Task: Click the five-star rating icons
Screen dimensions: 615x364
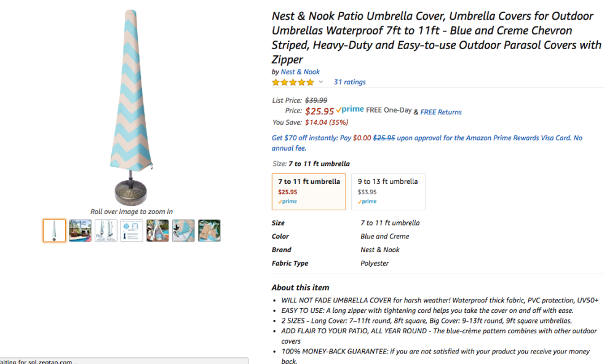Action: coord(293,82)
